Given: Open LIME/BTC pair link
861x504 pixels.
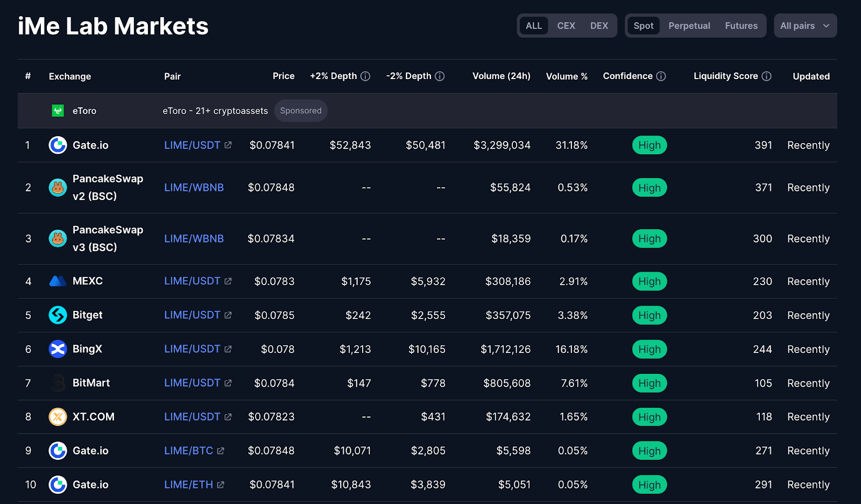Looking at the screenshot, I should click(x=188, y=451).
